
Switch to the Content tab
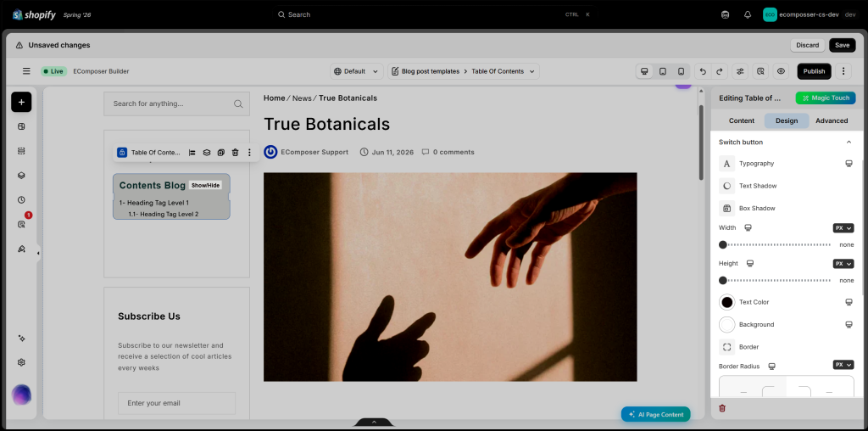[741, 120]
